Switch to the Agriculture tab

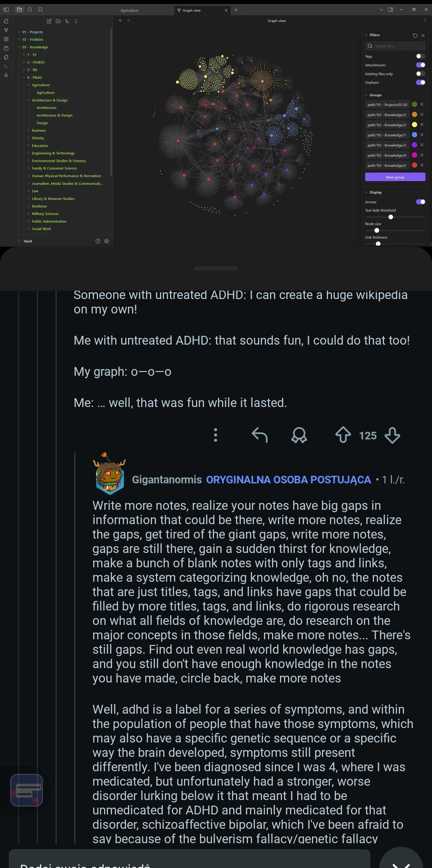pyautogui.click(x=130, y=10)
